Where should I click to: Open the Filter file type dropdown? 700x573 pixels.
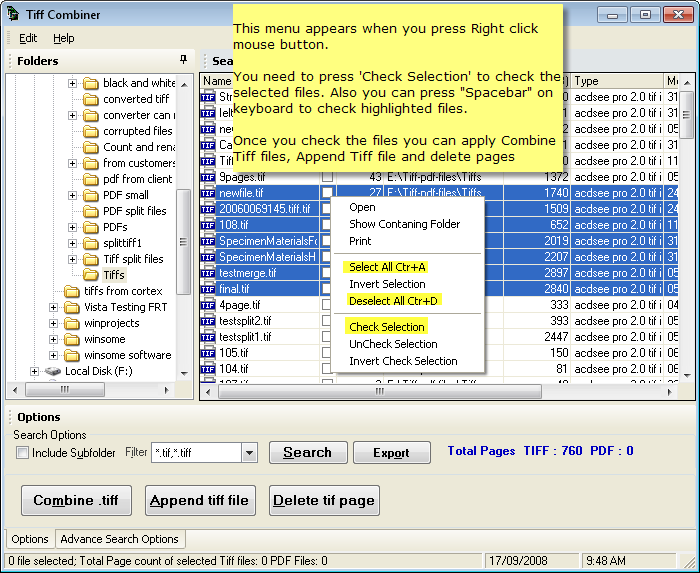click(x=249, y=453)
